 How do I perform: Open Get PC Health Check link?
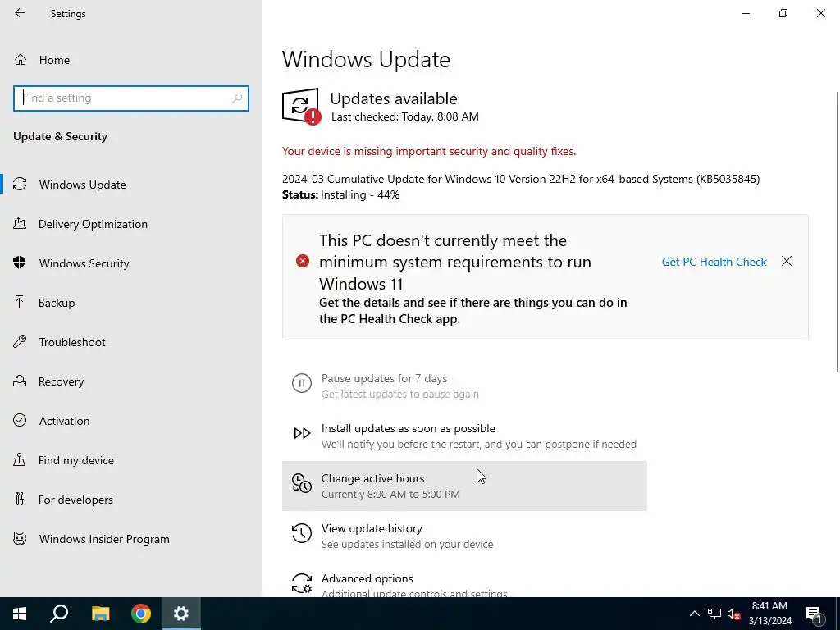(x=714, y=262)
